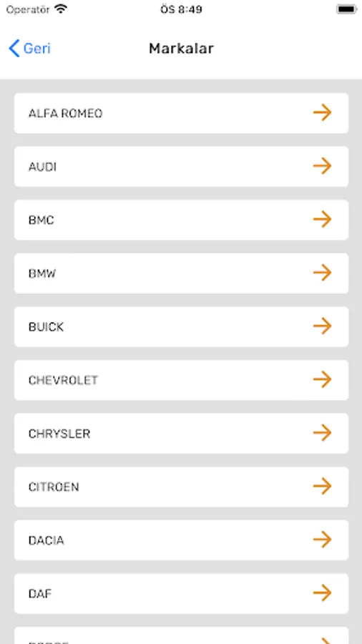Screen dimensions: 362x644
Task: Tap the Wi-Fi status icon
Action: [61, 9]
